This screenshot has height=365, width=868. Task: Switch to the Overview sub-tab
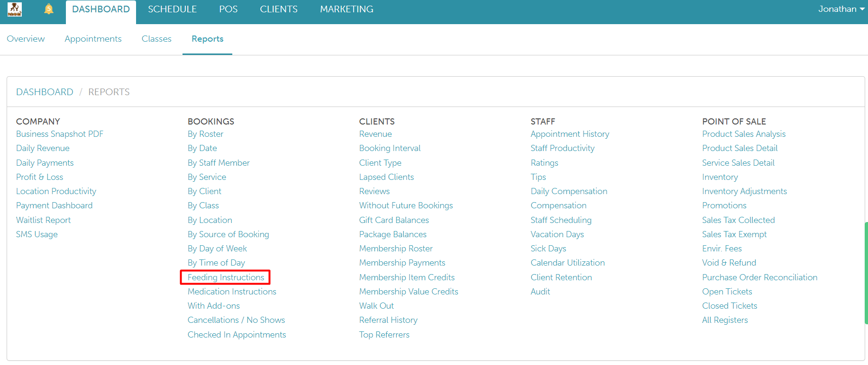click(26, 39)
